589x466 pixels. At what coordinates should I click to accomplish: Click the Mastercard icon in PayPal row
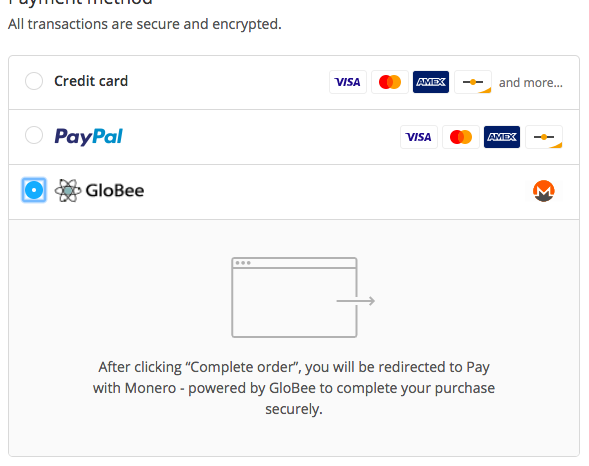461,137
